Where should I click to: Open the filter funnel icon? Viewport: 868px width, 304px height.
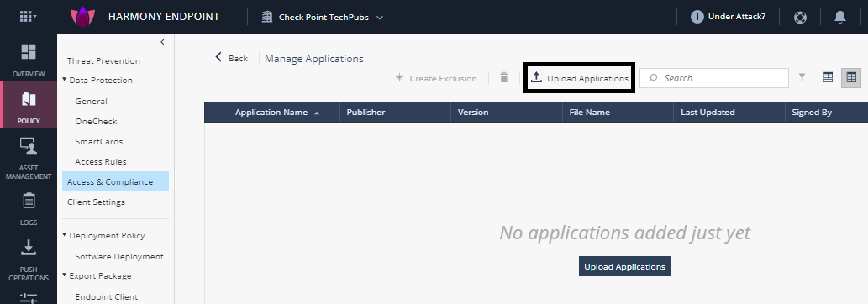[802, 78]
